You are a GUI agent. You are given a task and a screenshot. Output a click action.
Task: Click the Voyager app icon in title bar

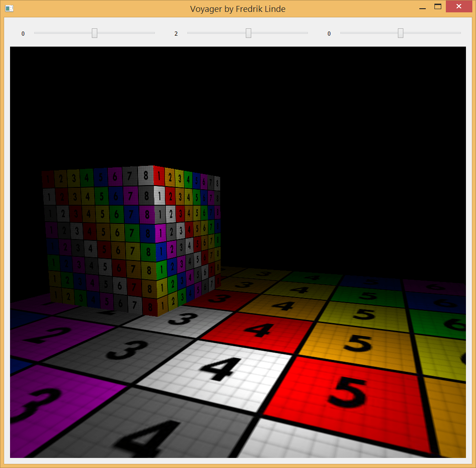[x=9, y=8]
